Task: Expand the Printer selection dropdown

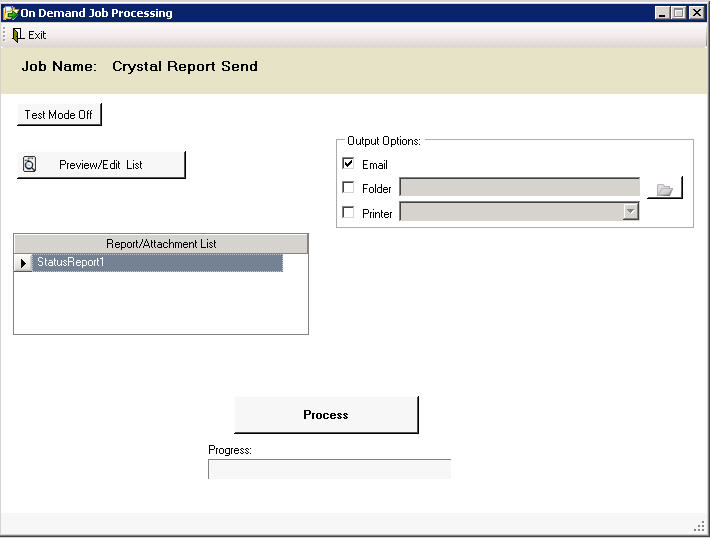Action: (630, 211)
